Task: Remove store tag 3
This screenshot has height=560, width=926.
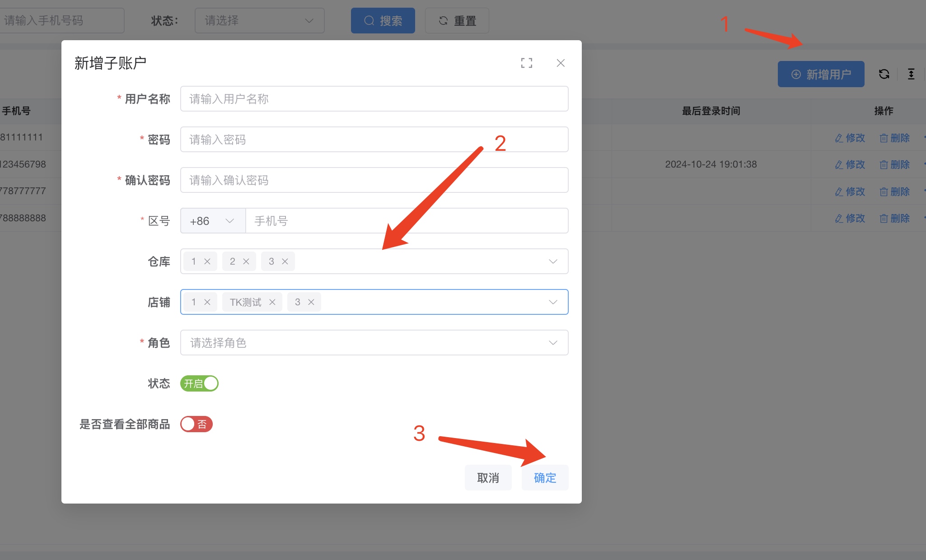Action: click(x=311, y=302)
